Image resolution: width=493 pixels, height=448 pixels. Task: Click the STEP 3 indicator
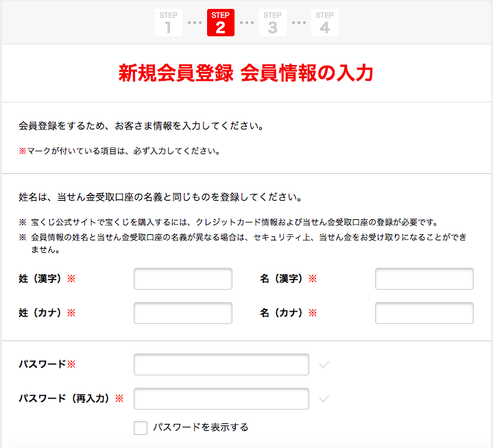pos(273,23)
